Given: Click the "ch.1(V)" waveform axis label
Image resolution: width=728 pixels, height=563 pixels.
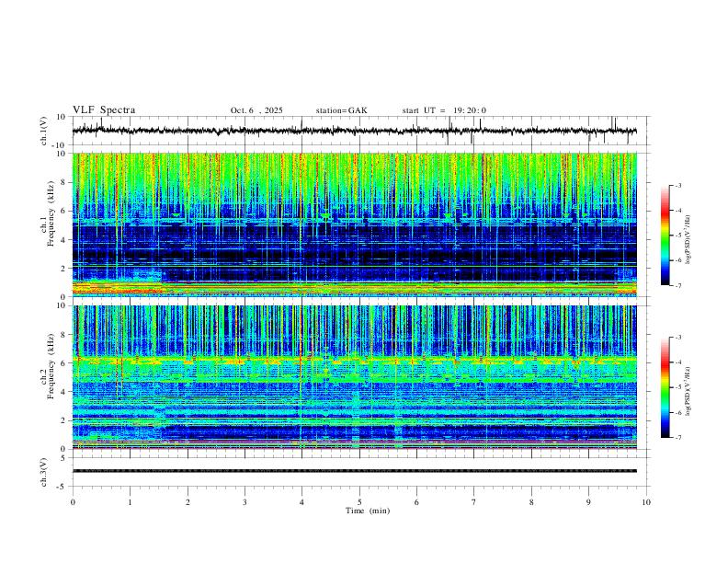Looking at the screenshot, I should click(44, 131).
